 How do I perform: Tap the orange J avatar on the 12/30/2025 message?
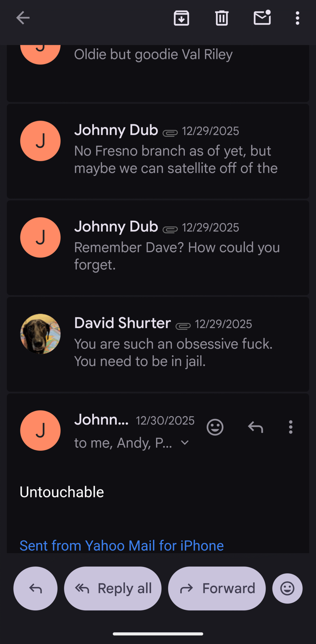tap(41, 430)
